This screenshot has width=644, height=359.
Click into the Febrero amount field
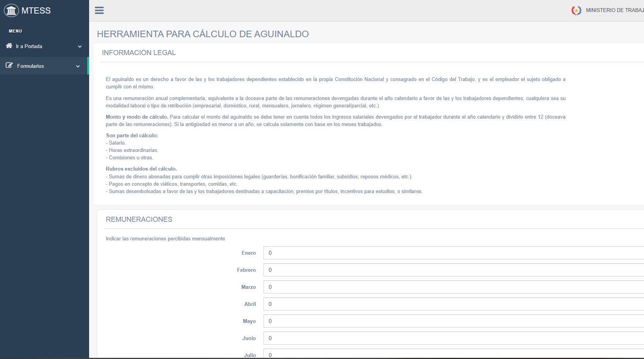click(453, 270)
